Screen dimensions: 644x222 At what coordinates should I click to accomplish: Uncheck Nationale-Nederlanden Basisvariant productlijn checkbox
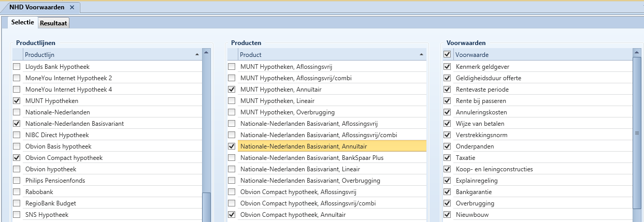pos(17,124)
